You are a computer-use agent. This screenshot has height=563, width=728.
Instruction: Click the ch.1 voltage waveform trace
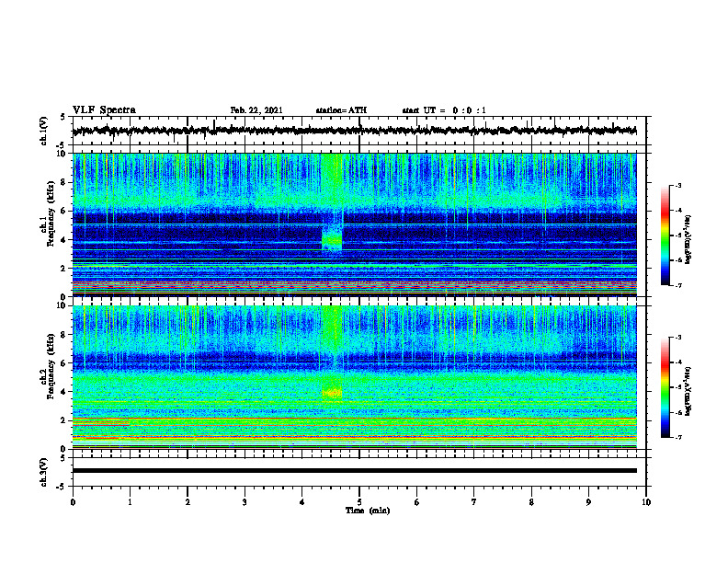point(354,131)
